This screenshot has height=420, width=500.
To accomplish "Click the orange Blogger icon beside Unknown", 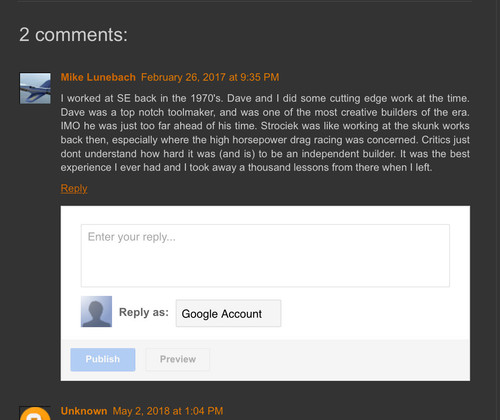I will pyautogui.click(x=35, y=414).
